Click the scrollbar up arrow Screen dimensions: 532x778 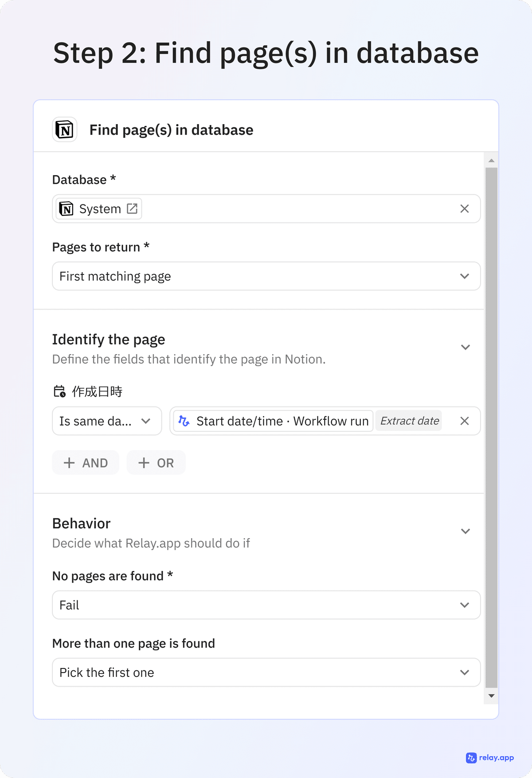coord(491,160)
